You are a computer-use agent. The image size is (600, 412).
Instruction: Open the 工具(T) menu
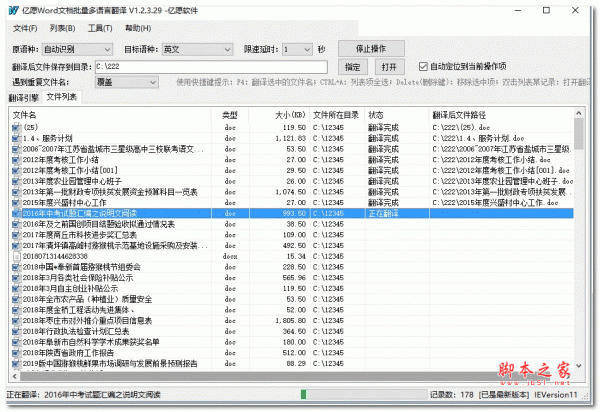tap(100, 28)
